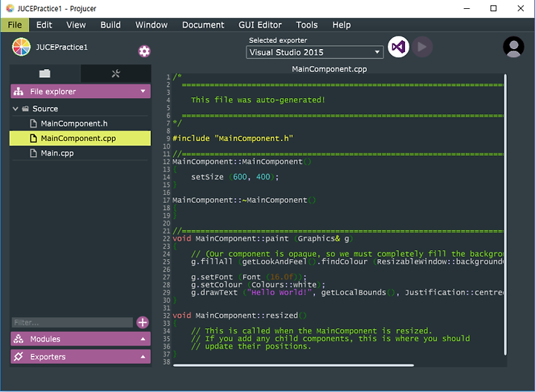Click the greyed-out run/play button
The image size is (535, 392).
click(422, 47)
